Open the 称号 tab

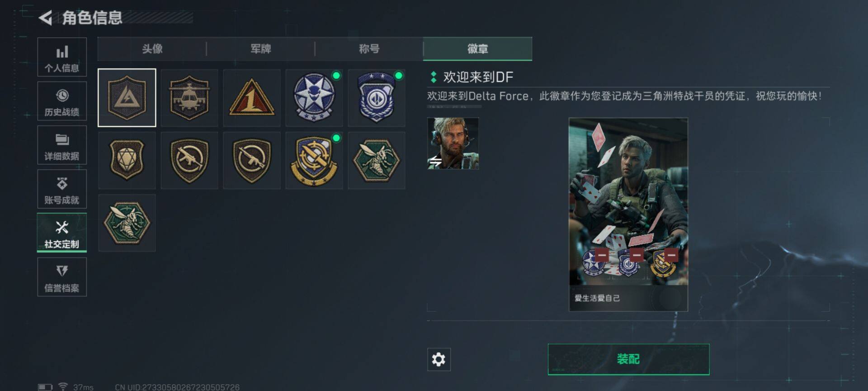[x=369, y=49]
